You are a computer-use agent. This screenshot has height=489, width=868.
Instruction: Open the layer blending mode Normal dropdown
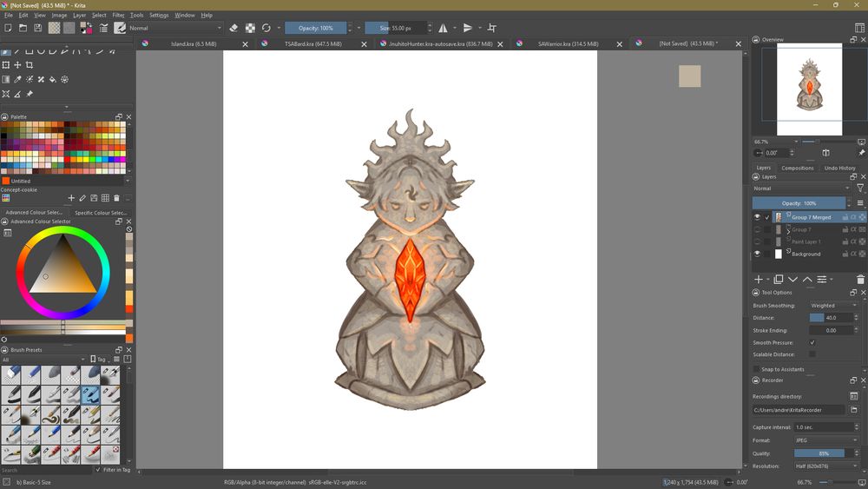pos(801,188)
